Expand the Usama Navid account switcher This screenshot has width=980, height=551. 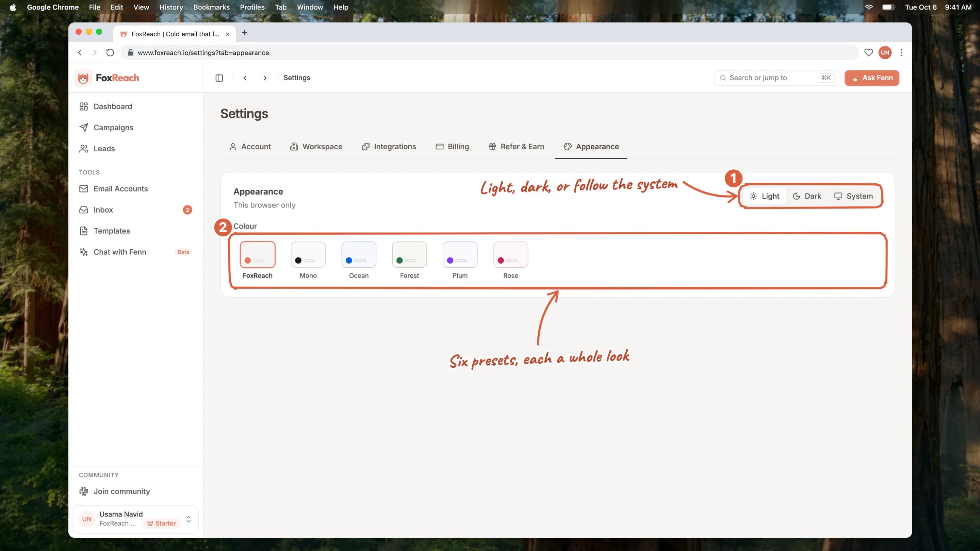[135, 519]
